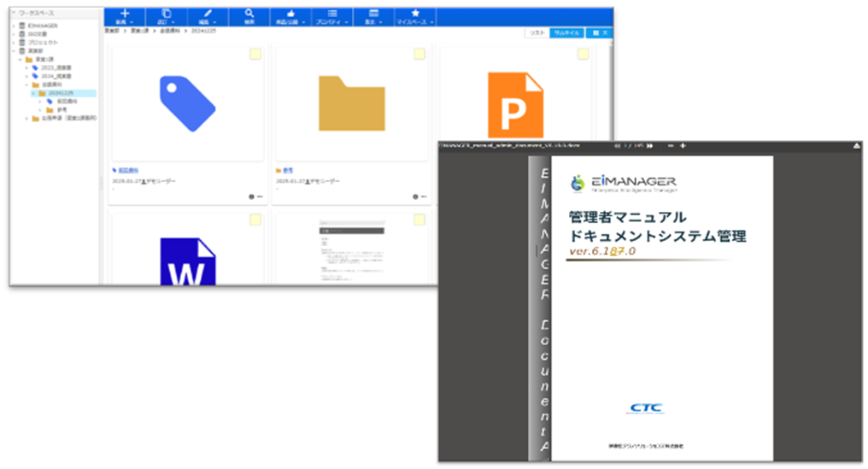Viewport: 868px width, 469px height.
Task: Select the 参考 folder in the tree
Action: click(x=57, y=109)
